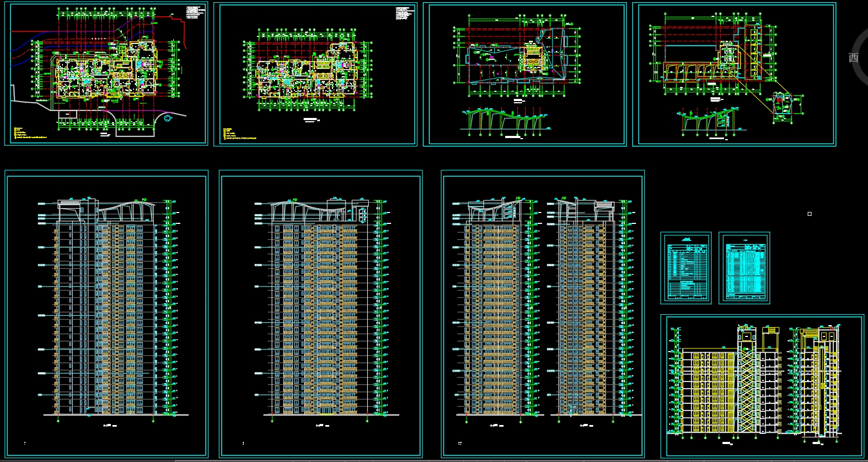Click the narrow right-hand building section drawing

click(x=819, y=380)
